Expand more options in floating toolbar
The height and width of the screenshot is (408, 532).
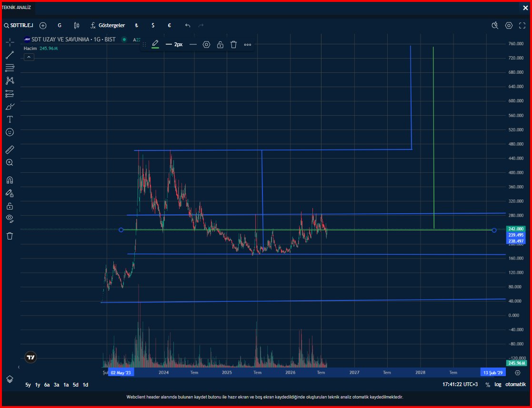[248, 44]
